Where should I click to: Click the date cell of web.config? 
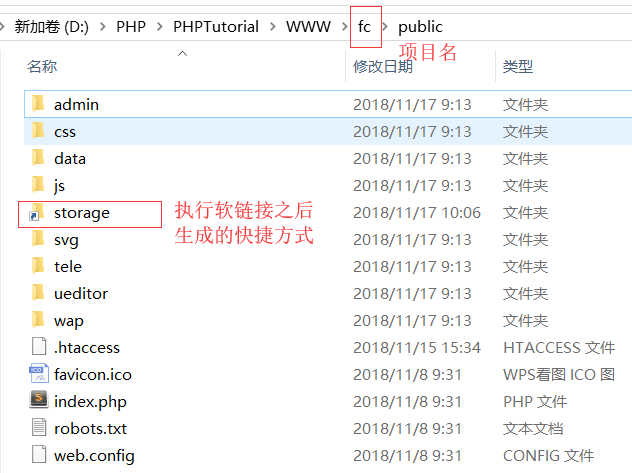pos(407,456)
